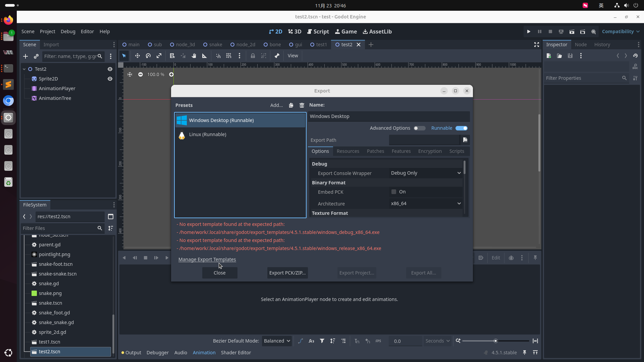Click the Export PCK/ZIP button
Viewport: 644px width, 362px height.
tap(287, 273)
